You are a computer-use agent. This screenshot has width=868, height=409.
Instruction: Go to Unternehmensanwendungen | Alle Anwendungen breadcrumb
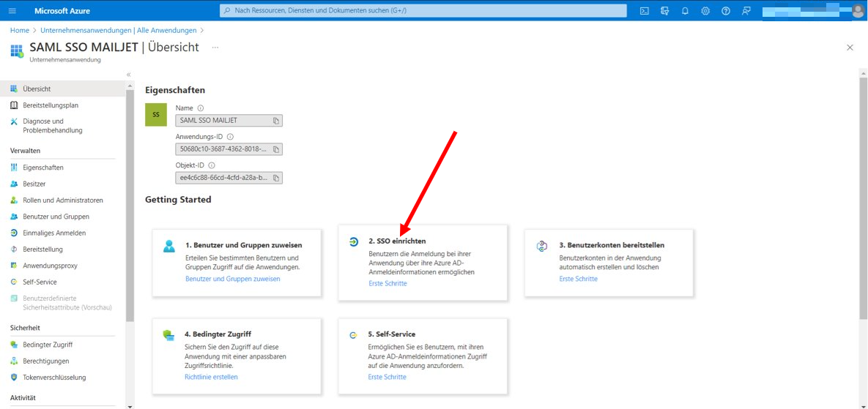pyautogui.click(x=119, y=30)
